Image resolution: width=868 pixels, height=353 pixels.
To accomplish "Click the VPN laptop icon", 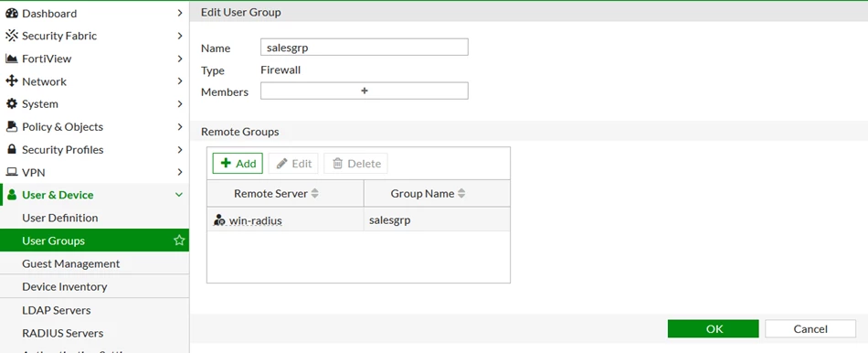I will point(12,172).
